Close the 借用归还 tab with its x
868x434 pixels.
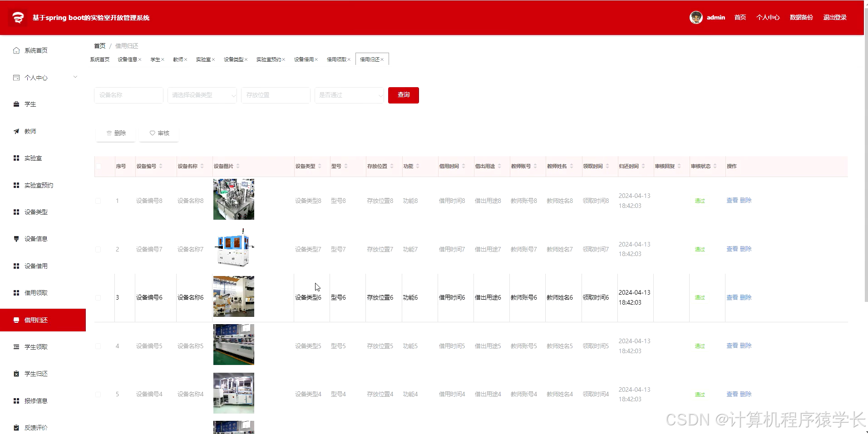(382, 59)
